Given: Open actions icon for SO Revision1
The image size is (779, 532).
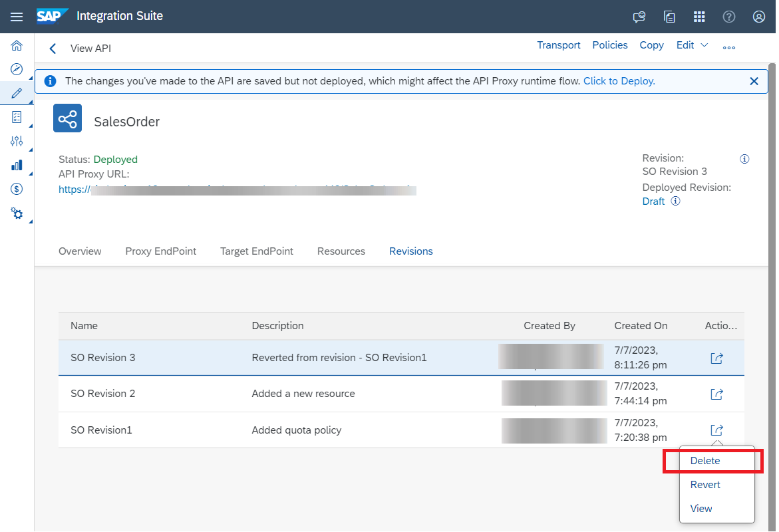Looking at the screenshot, I should pyautogui.click(x=716, y=430).
